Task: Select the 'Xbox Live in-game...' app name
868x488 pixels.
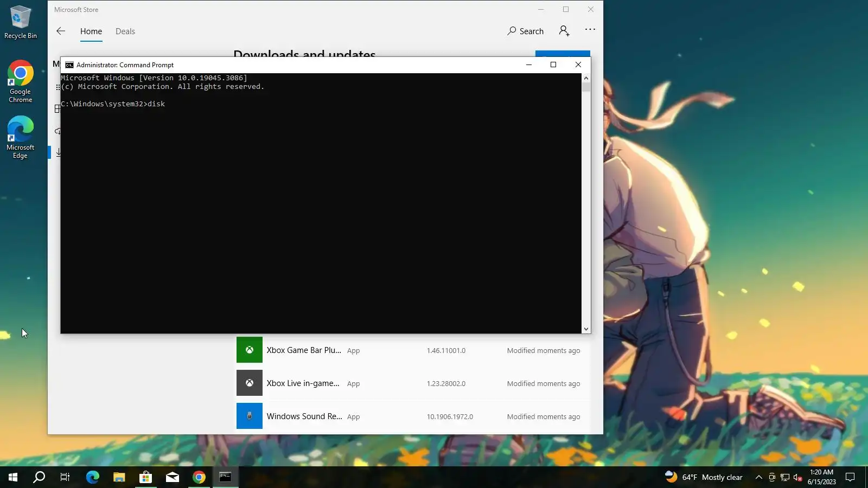Action: (x=303, y=383)
